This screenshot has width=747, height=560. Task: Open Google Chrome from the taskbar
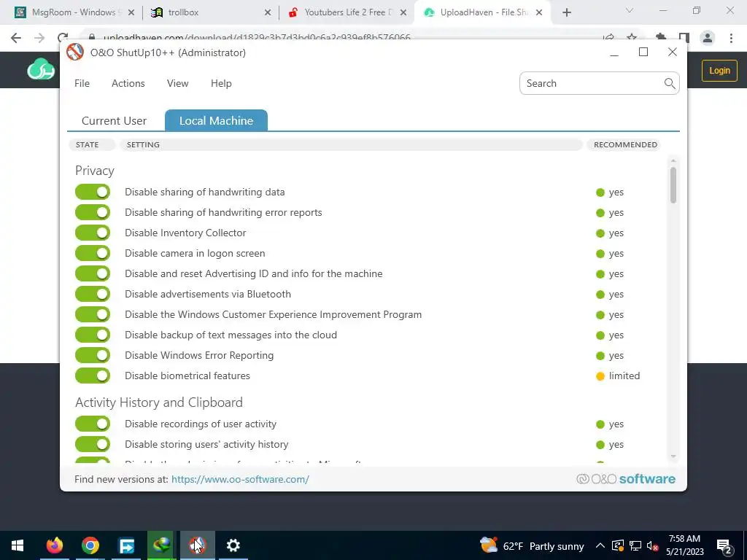pyautogui.click(x=90, y=545)
